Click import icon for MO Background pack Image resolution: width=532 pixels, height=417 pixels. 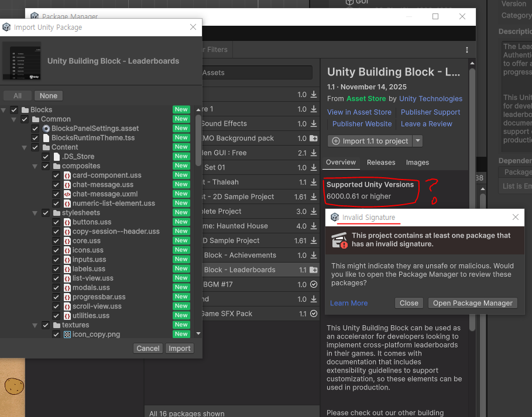point(314,139)
